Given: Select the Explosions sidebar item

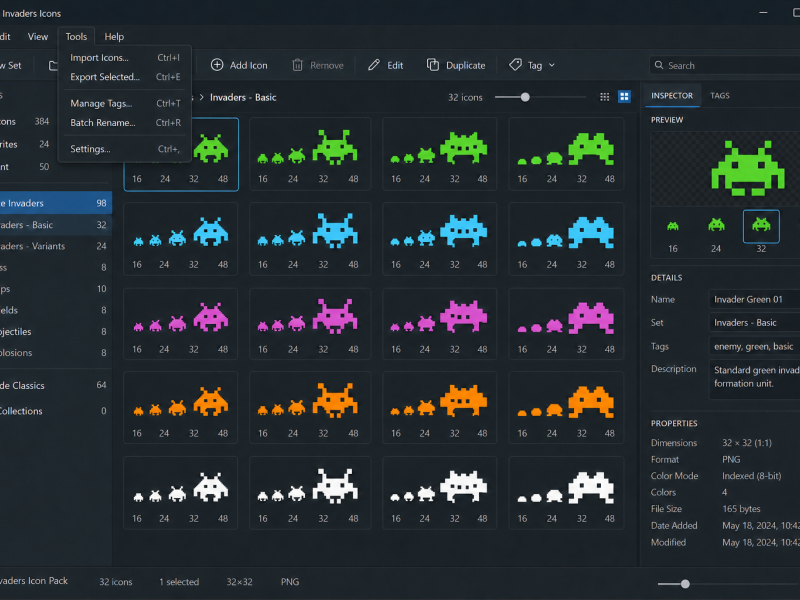Looking at the screenshot, I should coord(56,353).
